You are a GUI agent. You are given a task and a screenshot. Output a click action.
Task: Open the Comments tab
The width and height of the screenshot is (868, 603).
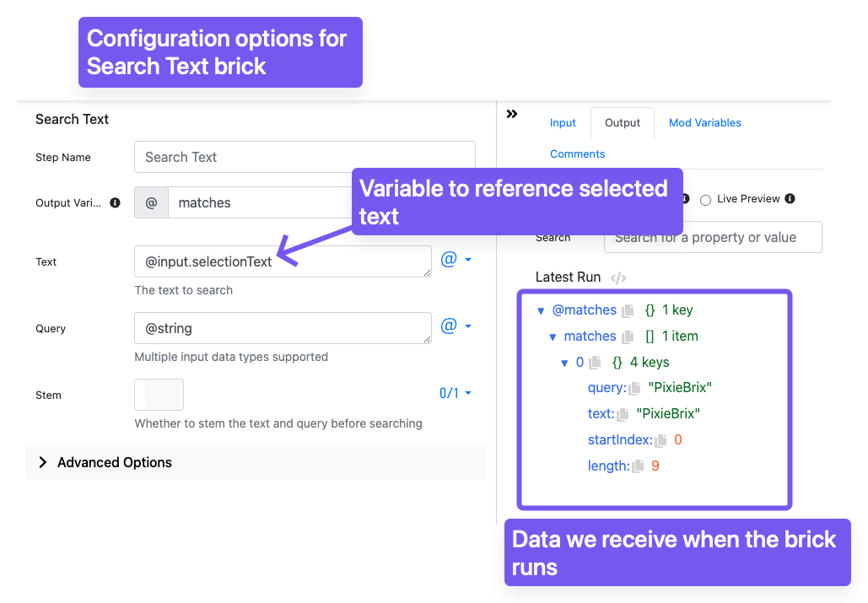pos(577,153)
